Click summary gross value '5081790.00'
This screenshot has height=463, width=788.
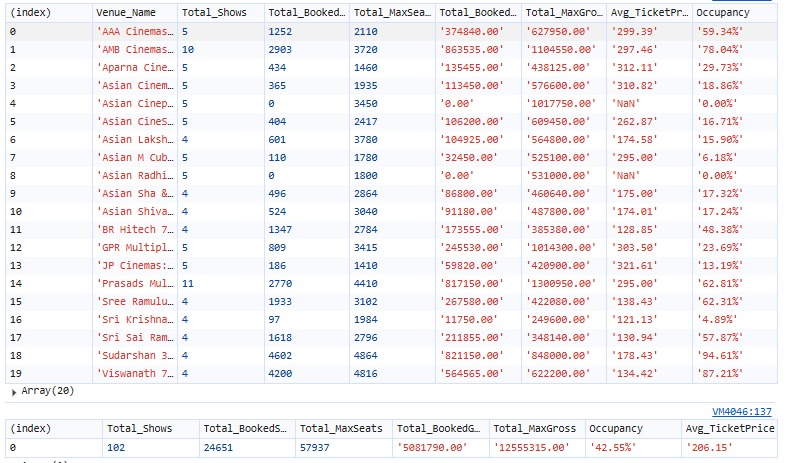click(x=432, y=447)
